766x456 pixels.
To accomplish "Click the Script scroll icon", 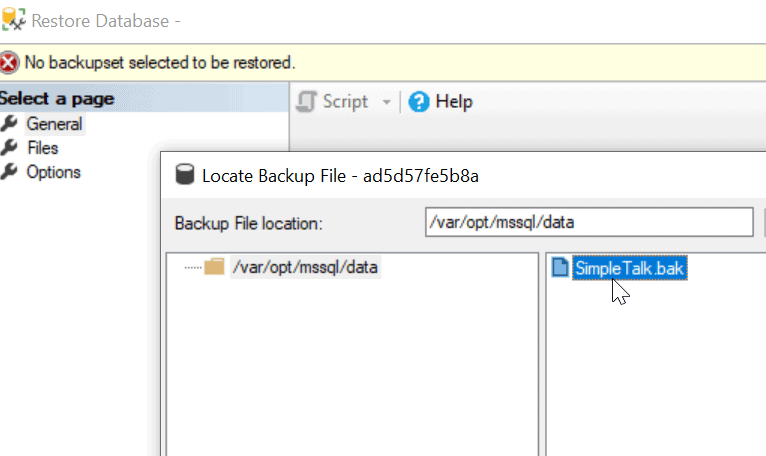I will pyautogui.click(x=308, y=102).
